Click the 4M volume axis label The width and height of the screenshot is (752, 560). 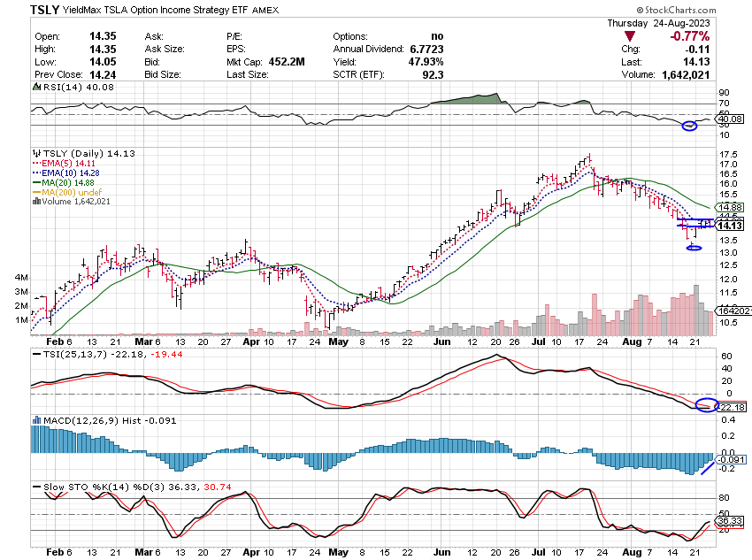click(21, 278)
